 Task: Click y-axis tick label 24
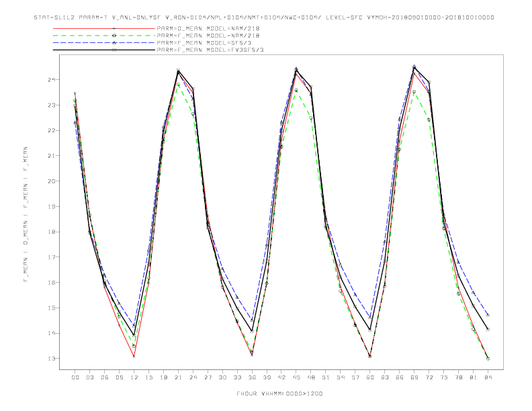point(52,80)
